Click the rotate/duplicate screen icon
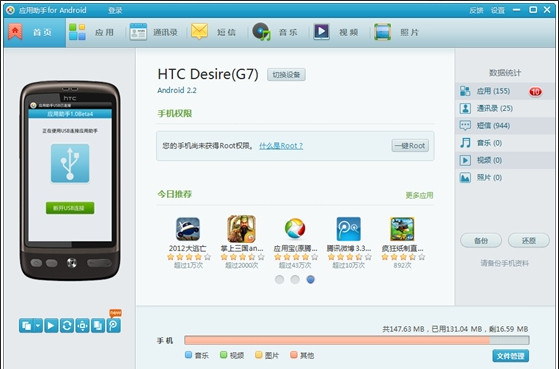 click(x=98, y=326)
